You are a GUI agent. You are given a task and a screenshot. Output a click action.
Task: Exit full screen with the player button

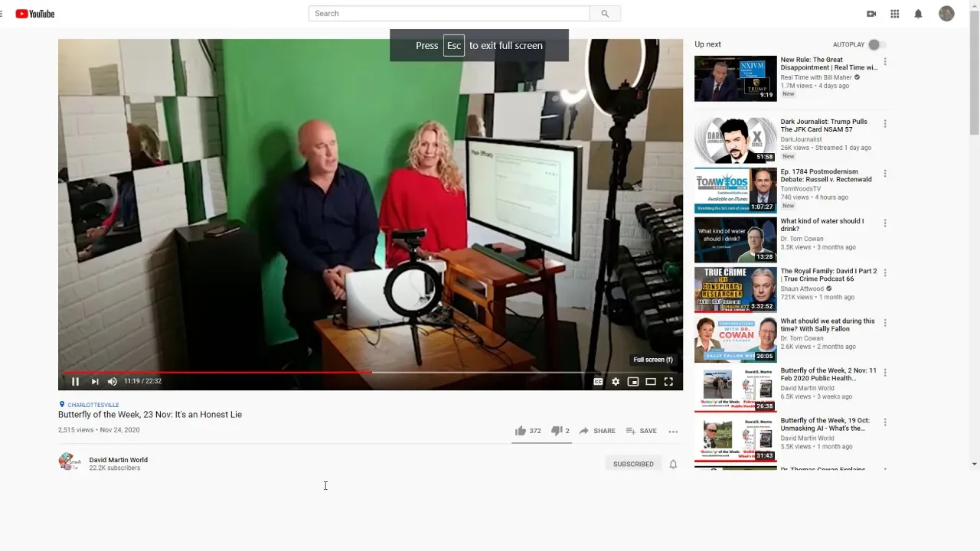tap(668, 381)
